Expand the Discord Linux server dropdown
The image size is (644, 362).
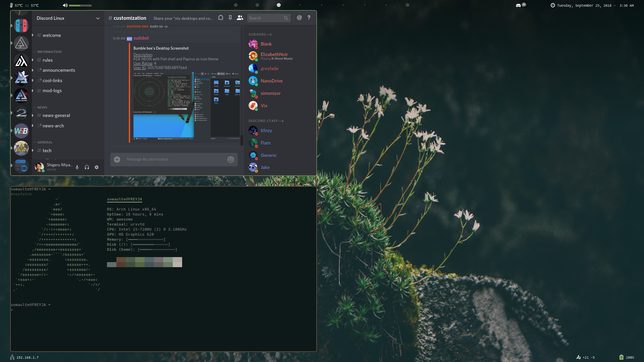tap(98, 18)
